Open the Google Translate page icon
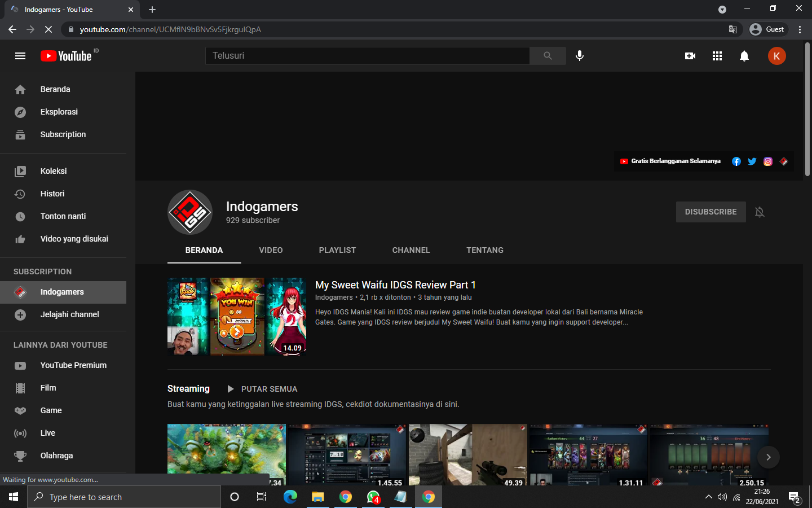The height and width of the screenshot is (508, 812). [x=733, y=29]
